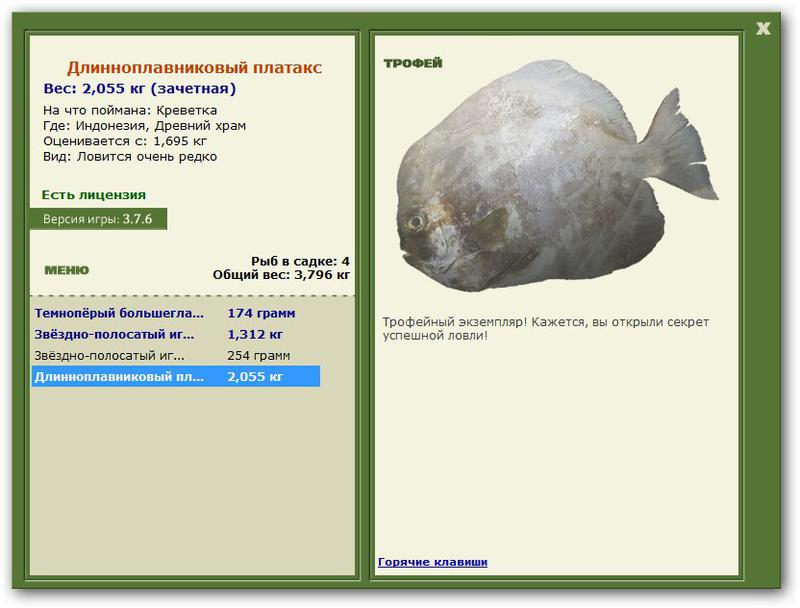800x608 pixels.
Task: Select Темнопёрый большегла... 174 грамм row
Action: tap(176, 313)
